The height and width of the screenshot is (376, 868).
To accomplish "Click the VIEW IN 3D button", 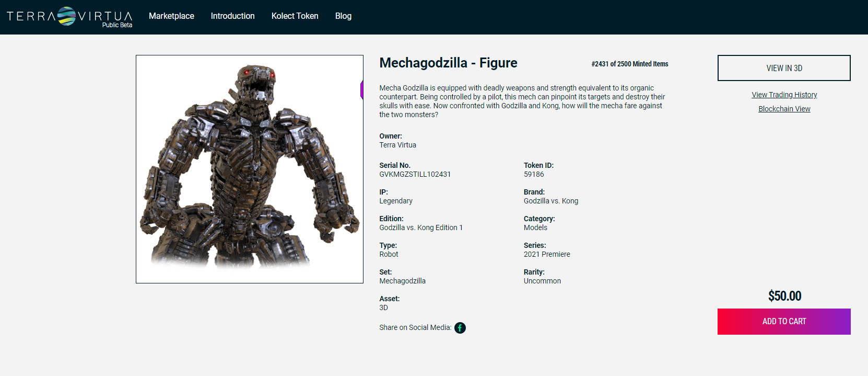I will pos(784,68).
